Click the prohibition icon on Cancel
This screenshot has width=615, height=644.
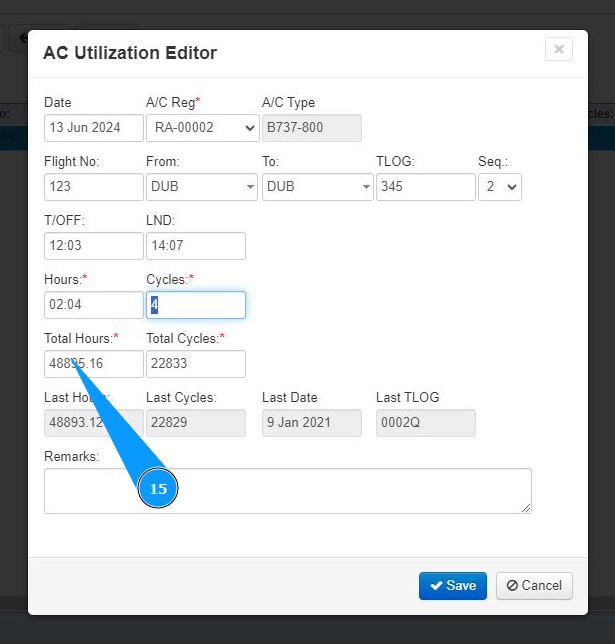click(512, 586)
